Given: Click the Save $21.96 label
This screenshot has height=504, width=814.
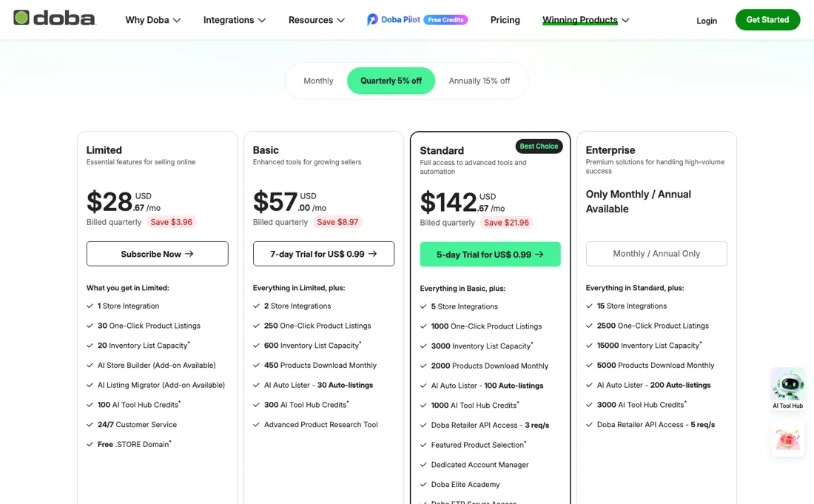Looking at the screenshot, I should point(506,223).
